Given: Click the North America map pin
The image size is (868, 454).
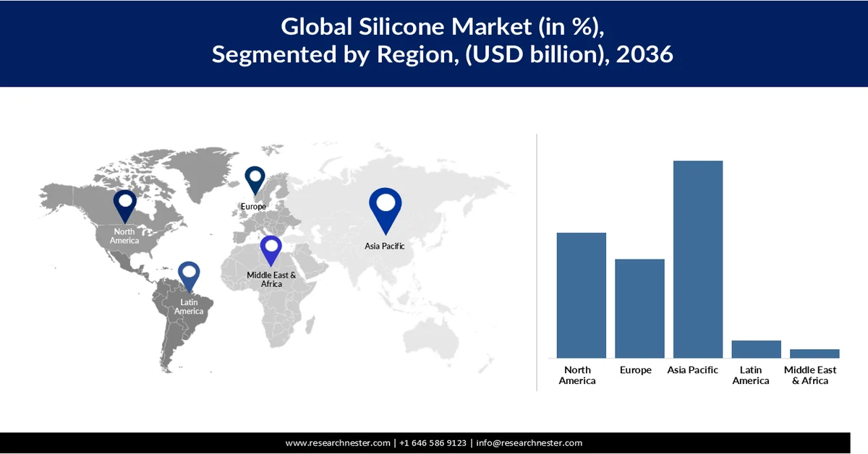Looking at the screenshot, I should click(x=124, y=205).
